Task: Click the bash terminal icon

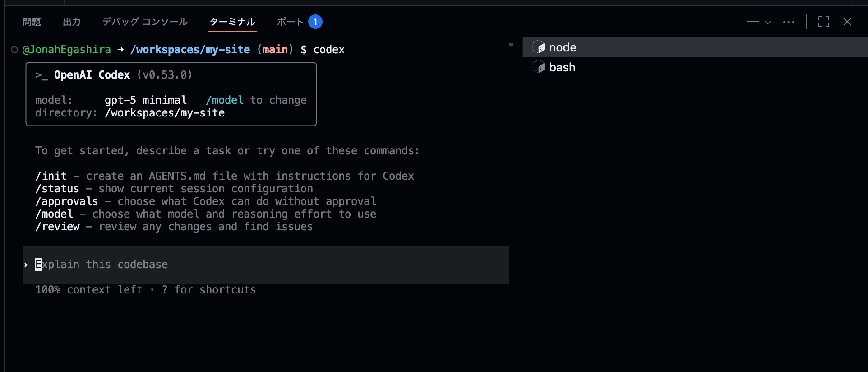Action: pyautogui.click(x=539, y=67)
